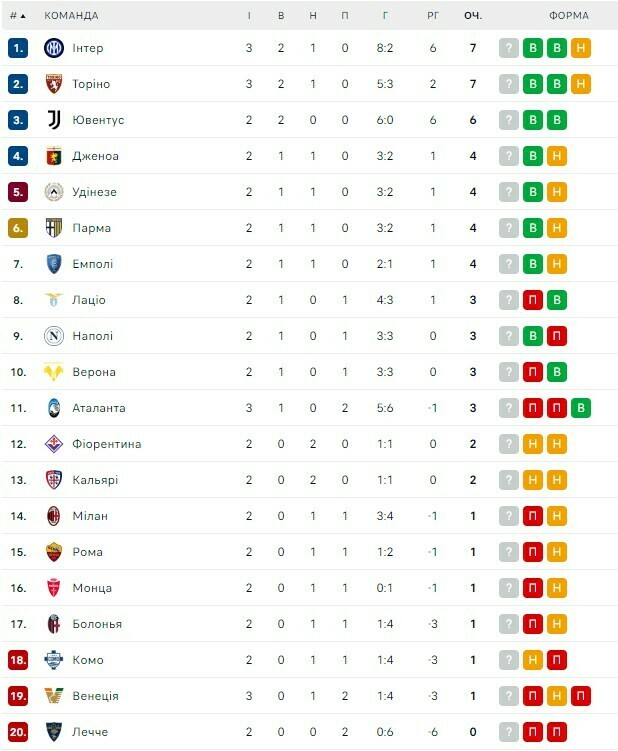Click the red position badge number 20
This screenshot has height=751, width=618.
[x=17, y=732]
